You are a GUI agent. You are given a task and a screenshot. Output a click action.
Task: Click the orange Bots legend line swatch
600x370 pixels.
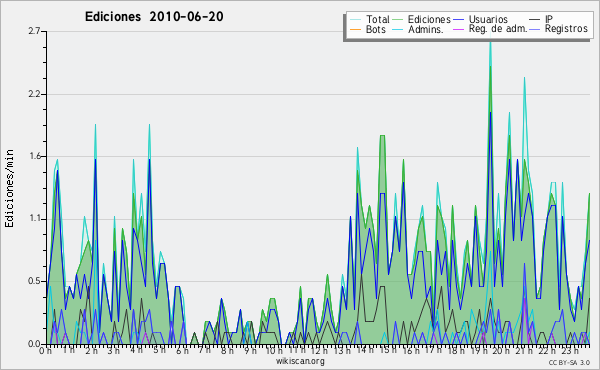pyautogui.click(x=355, y=29)
